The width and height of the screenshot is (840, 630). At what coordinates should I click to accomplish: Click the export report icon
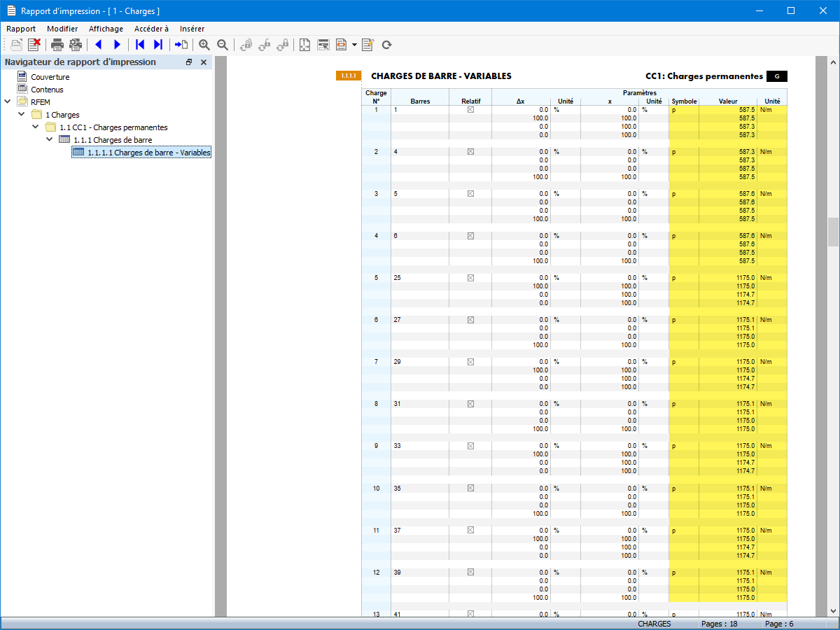tap(342, 45)
